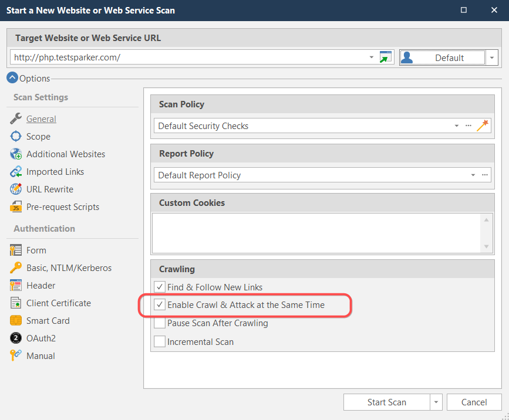
Task: Select OAuth2 authentication settings
Action: (x=40, y=338)
